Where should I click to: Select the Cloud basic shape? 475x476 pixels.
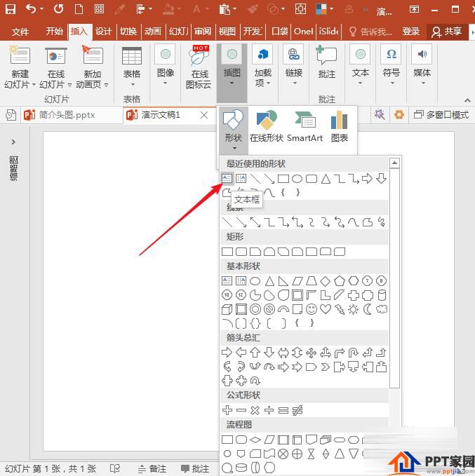(x=382, y=309)
